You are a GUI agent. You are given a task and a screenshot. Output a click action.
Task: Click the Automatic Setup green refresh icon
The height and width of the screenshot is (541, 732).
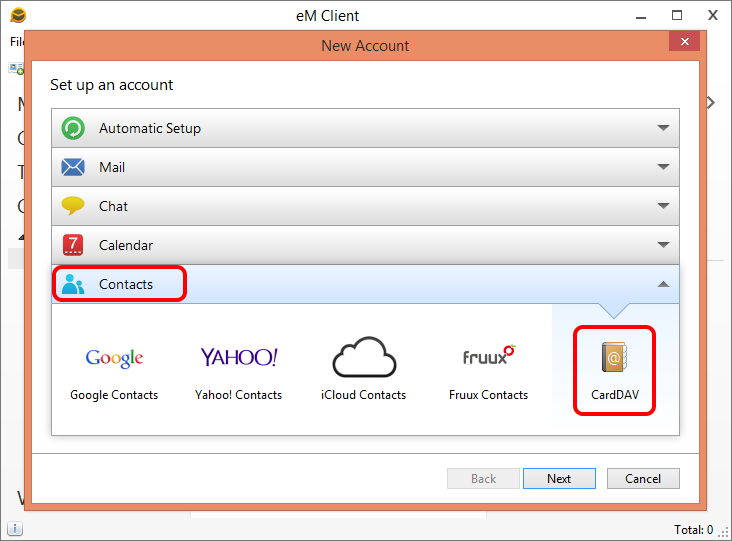[73, 128]
